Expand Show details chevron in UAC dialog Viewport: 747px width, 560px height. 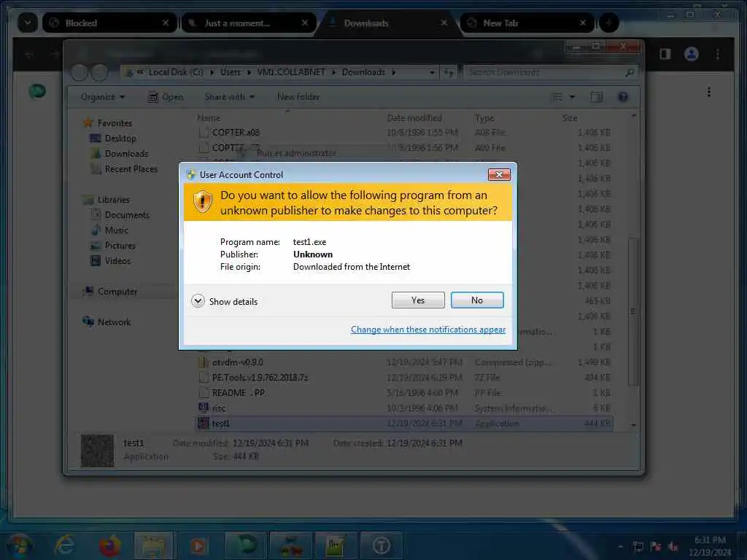(198, 301)
